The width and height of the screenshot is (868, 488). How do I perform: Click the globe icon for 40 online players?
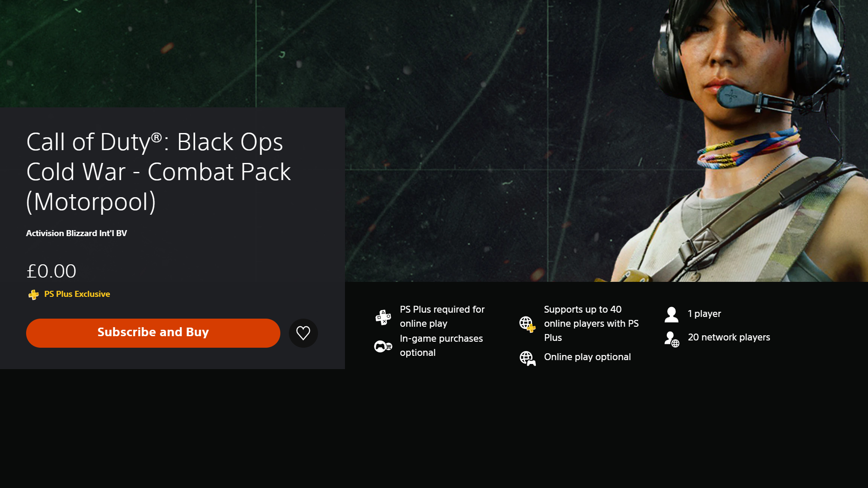[x=527, y=324]
